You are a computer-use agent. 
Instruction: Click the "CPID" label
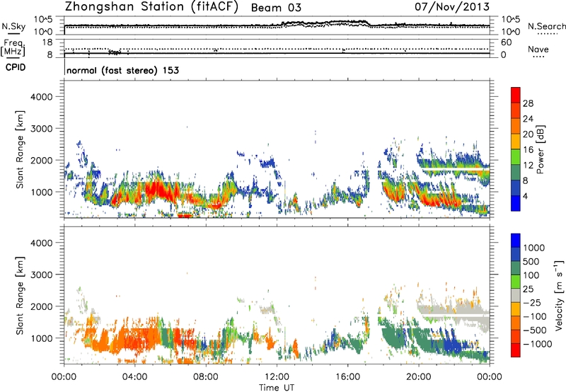pos(16,67)
